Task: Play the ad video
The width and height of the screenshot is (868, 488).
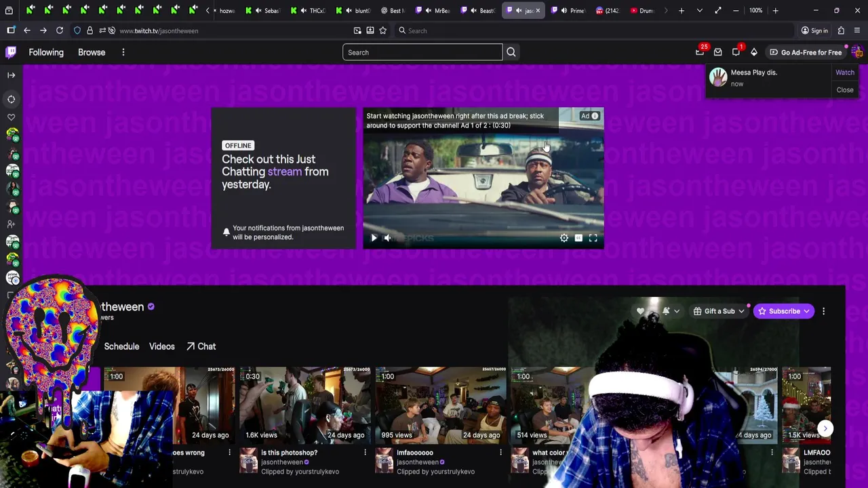Action: [374, 238]
